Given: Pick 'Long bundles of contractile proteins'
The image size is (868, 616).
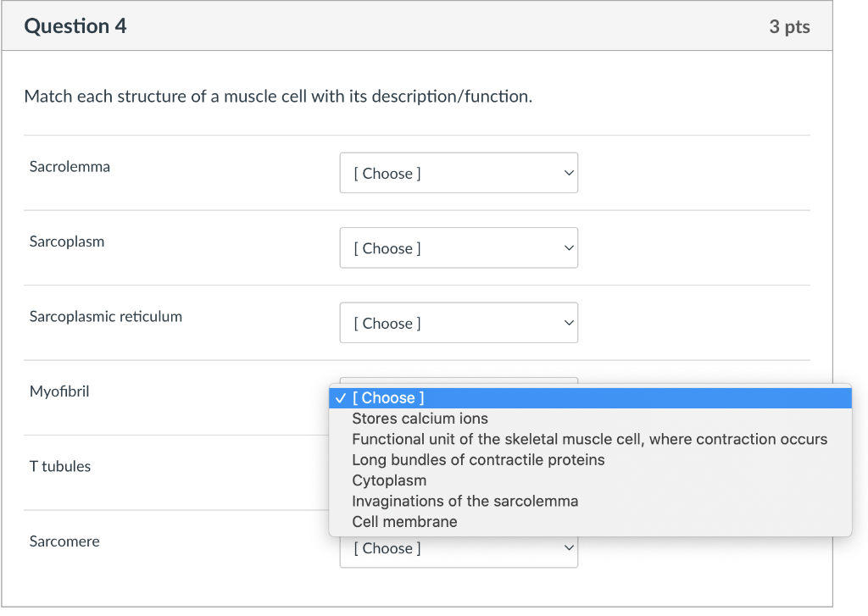Looking at the screenshot, I should [478, 460].
